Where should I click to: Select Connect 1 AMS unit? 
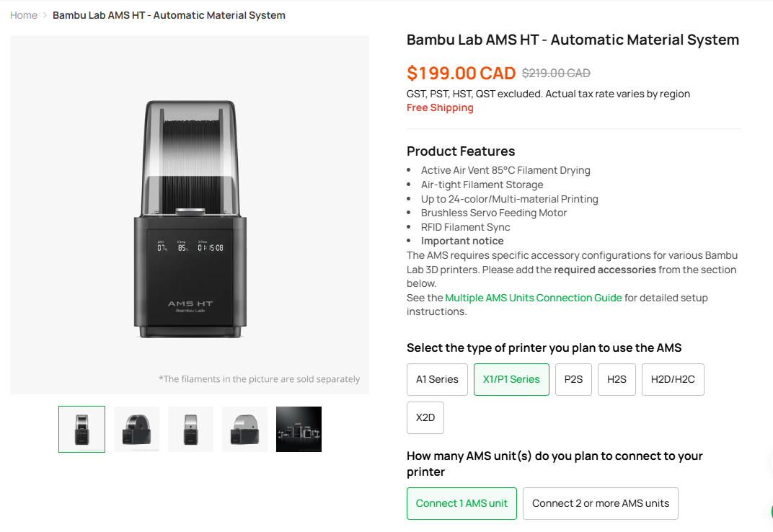461,503
